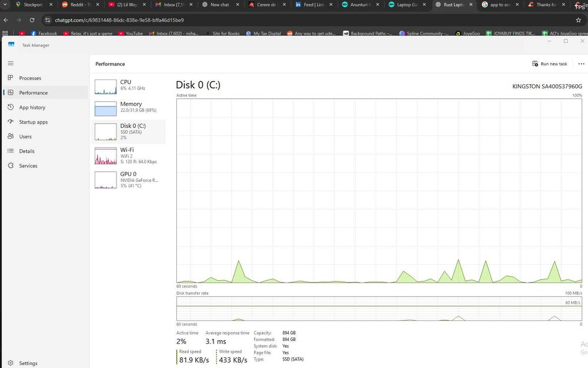588x368 pixels.
Task: Open the Details page in Task Manager
Action: 45,151
